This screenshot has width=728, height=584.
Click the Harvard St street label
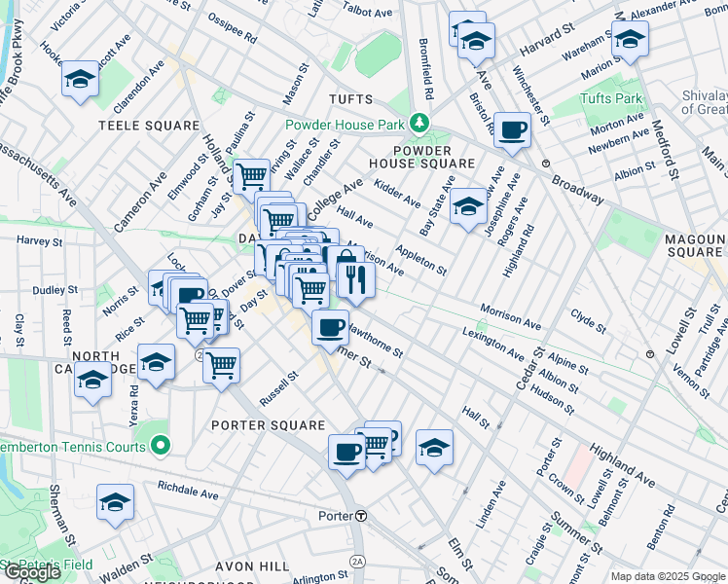click(x=547, y=40)
